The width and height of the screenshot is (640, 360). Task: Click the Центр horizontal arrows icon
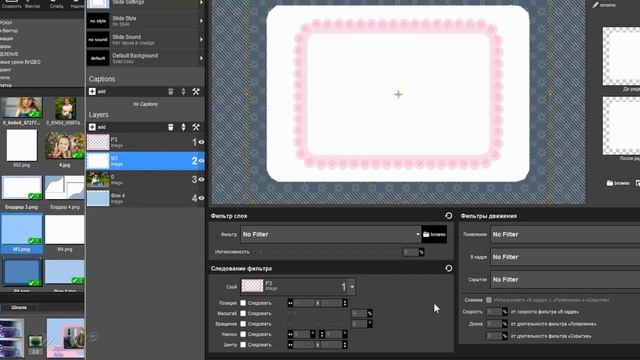click(x=290, y=345)
